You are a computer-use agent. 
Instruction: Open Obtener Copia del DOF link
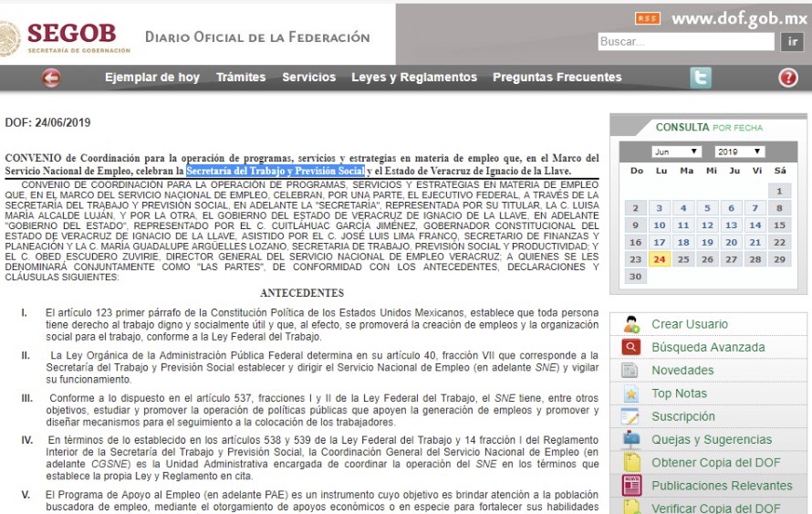pyautogui.click(x=715, y=463)
